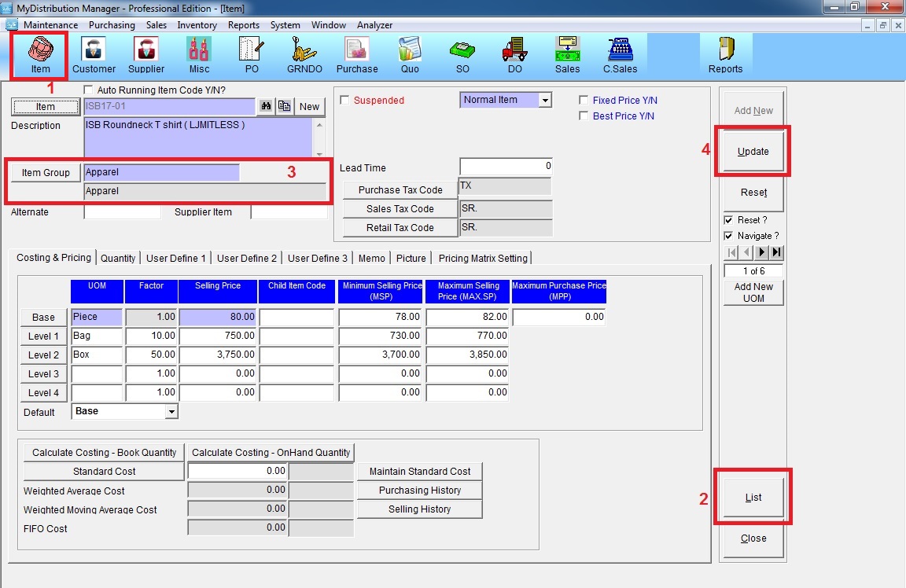Viewport: 906px width, 588px height.
Task: Open the Inventory menu
Action: (197, 25)
